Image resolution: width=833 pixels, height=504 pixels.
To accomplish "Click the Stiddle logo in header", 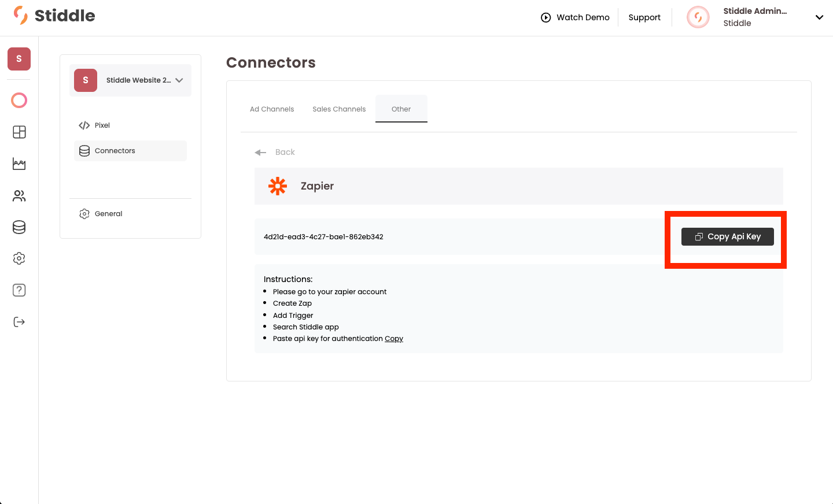I will pyautogui.click(x=54, y=16).
